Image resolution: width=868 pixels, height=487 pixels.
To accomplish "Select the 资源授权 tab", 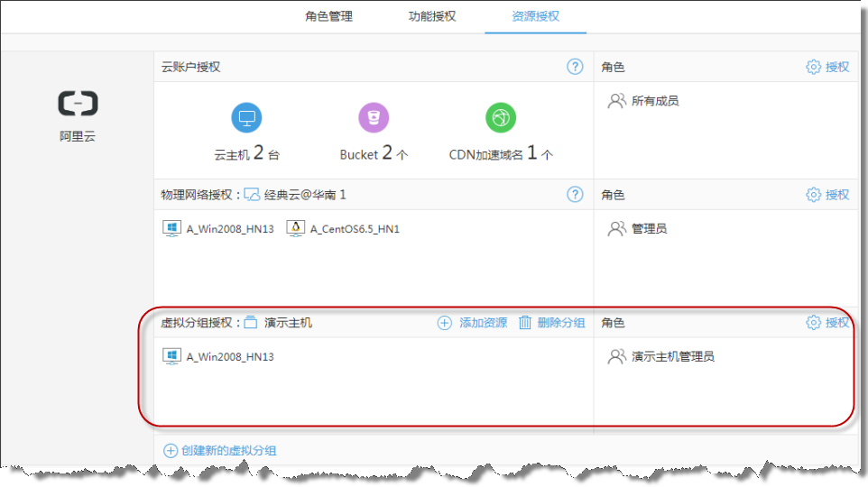I will (x=536, y=16).
